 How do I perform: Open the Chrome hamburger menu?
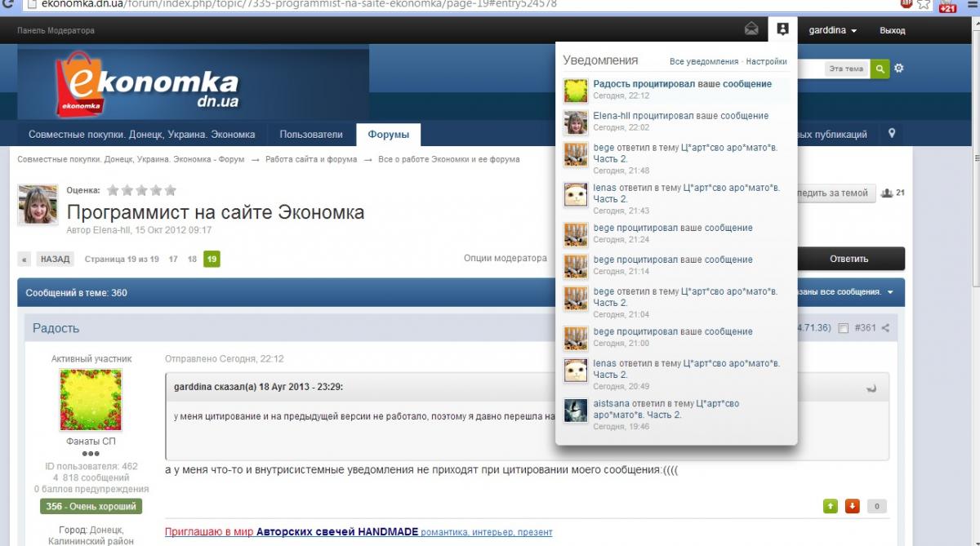click(970, 4)
